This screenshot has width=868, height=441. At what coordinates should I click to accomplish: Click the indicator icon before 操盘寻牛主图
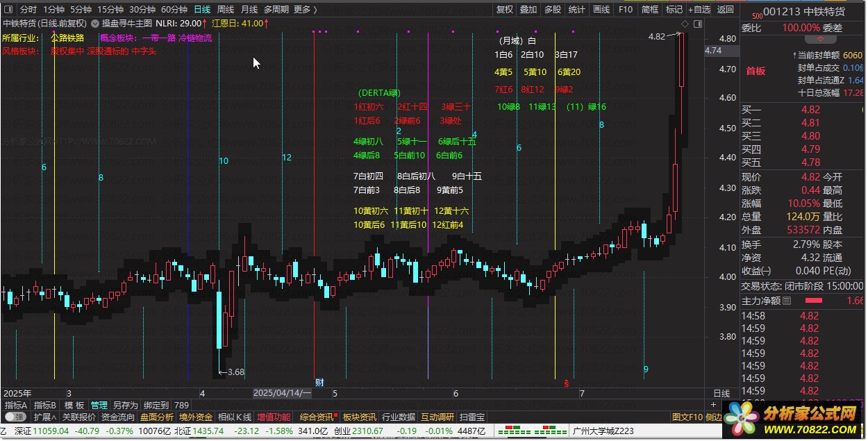[95, 24]
